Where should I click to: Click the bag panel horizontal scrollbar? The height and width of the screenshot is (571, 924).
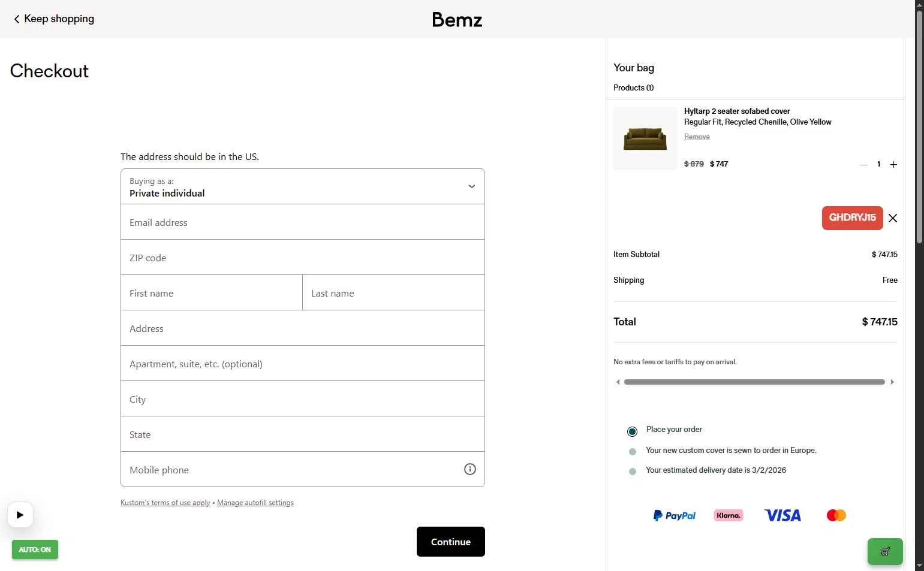[754, 382]
